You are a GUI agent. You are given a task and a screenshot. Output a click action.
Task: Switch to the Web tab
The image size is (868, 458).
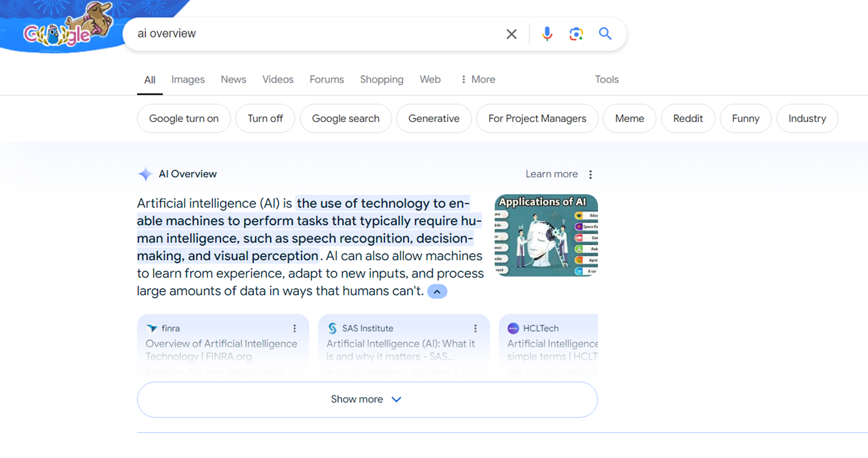point(430,79)
